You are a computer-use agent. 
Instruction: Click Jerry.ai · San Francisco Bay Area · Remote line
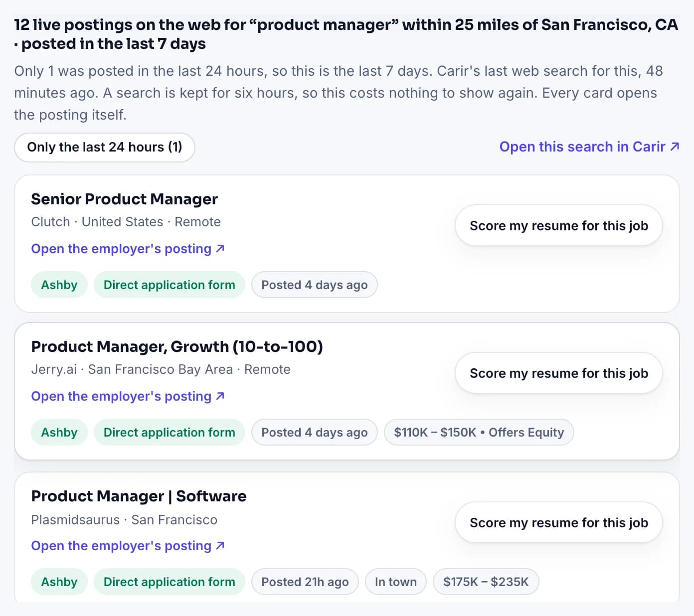click(x=161, y=369)
